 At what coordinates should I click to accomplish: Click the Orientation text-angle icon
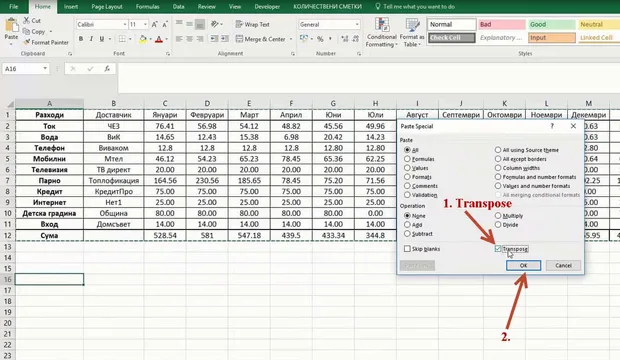coord(215,24)
